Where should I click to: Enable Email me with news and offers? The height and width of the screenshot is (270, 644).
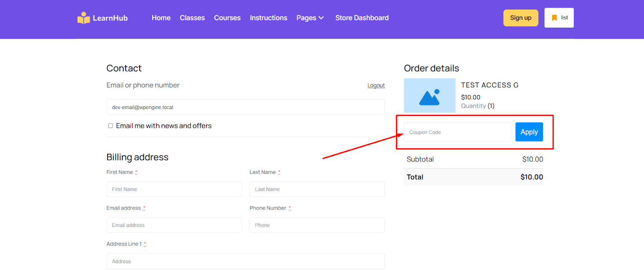[x=110, y=126]
